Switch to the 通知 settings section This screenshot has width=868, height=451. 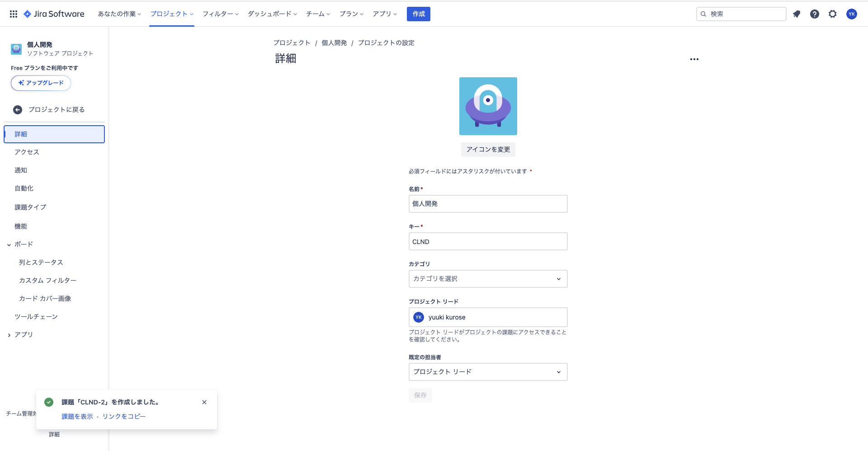coord(21,170)
